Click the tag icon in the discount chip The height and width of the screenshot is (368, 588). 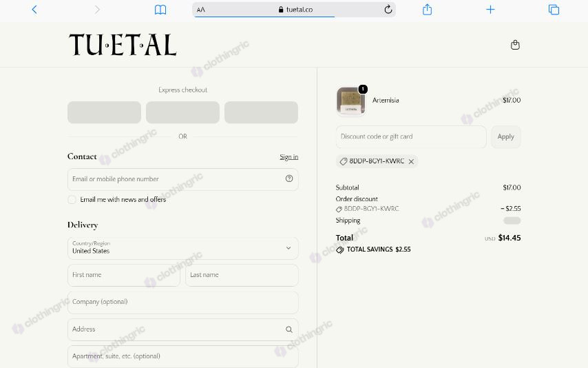(343, 161)
